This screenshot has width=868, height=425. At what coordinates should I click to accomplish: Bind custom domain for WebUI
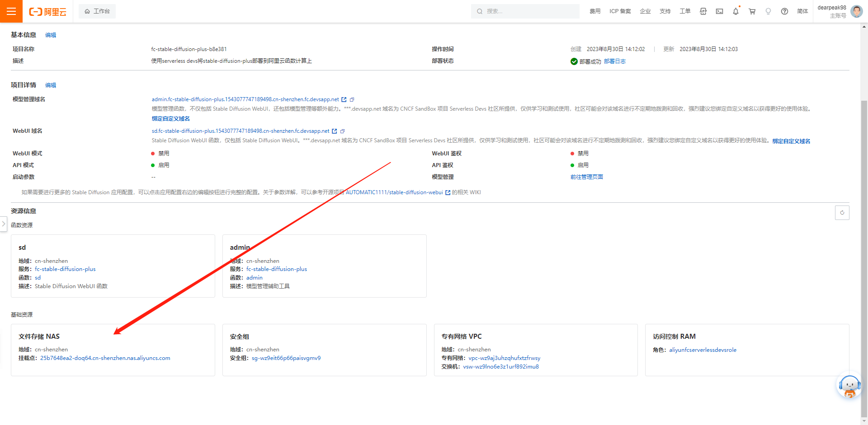point(791,141)
